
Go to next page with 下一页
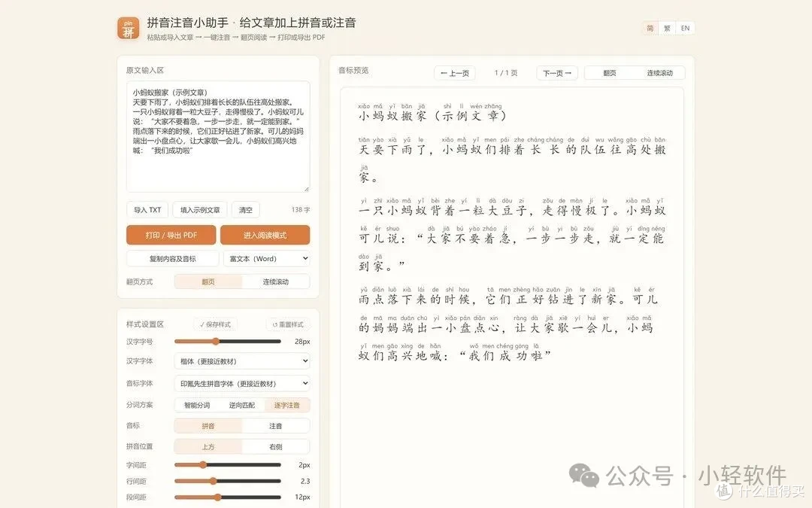tap(556, 73)
